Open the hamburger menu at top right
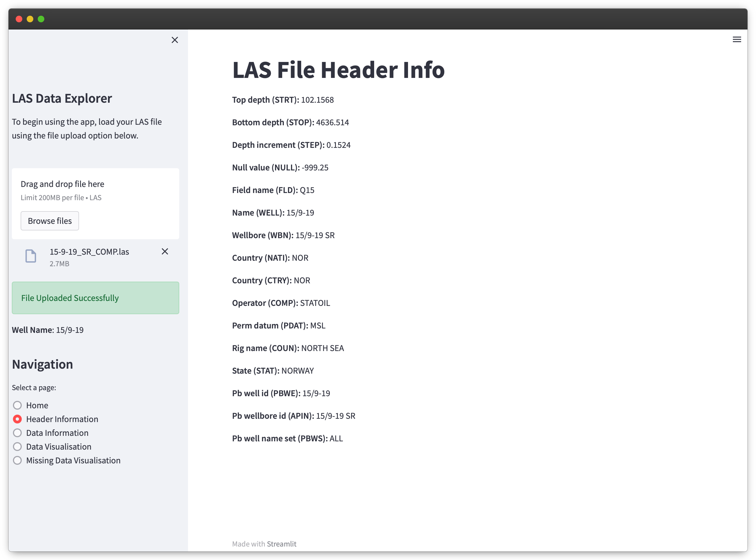 tap(736, 40)
